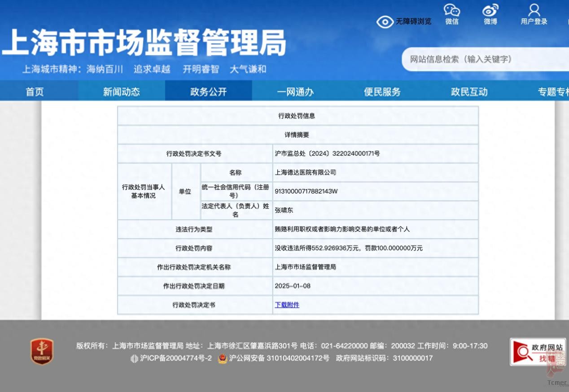Open the 一网通办 menu item
The width and height of the screenshot is (569, 392).
[x=295, y=92]
